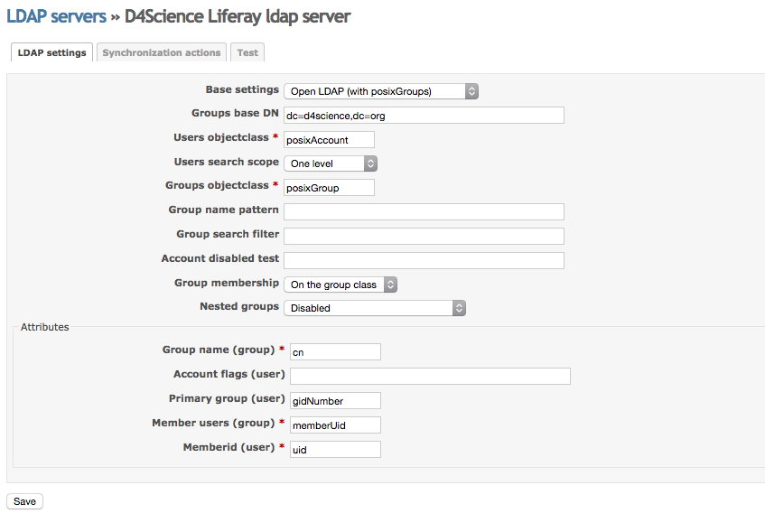Open the Base settings dropdown
The height and width of the screenshot is (532, 765).
tap(380, 91)
